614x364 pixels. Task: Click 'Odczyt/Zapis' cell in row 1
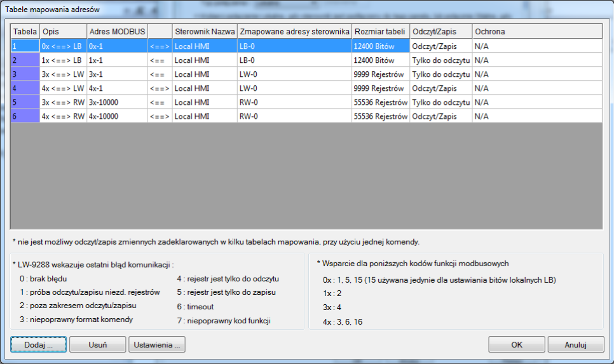[x=441, y=46]
